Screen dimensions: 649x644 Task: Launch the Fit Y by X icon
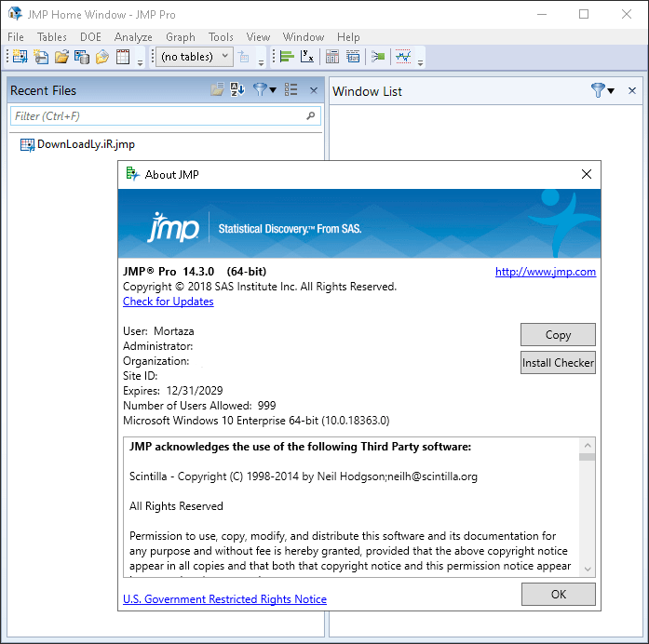307,56
